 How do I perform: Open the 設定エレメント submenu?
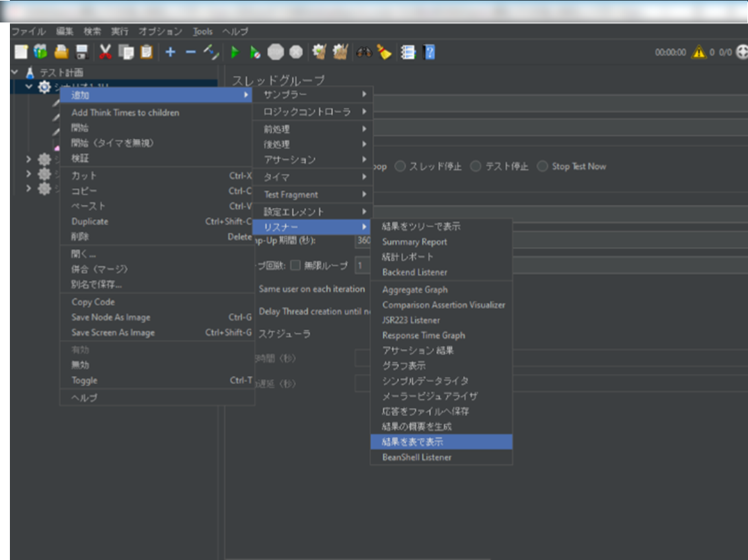313,211
